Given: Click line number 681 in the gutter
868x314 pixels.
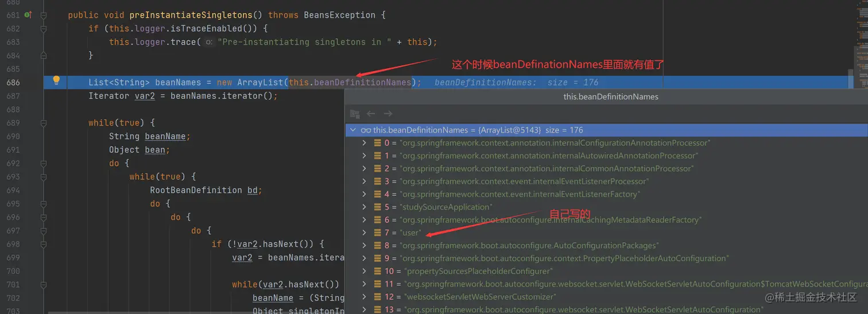Looking at the screenshot, I should (13, 15).
